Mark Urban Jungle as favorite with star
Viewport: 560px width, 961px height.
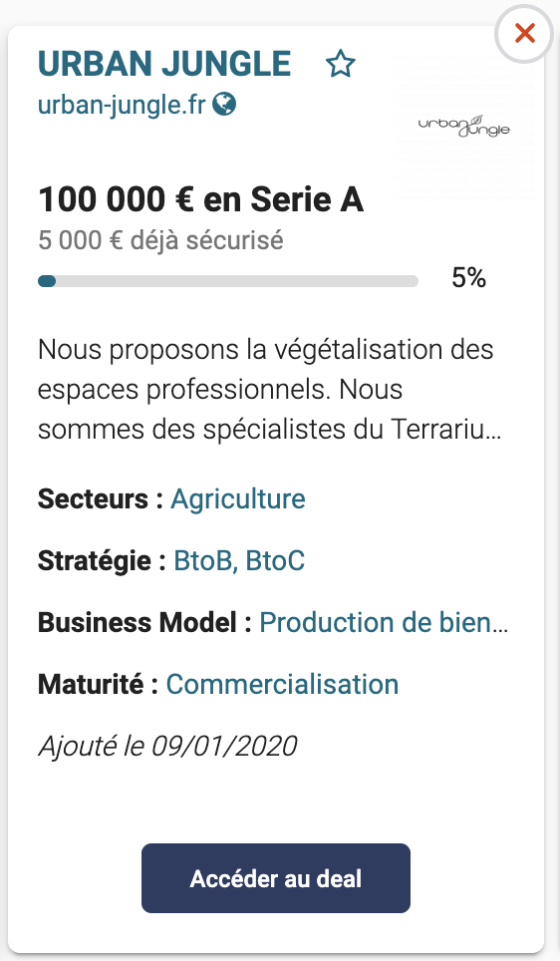pos(340,65)
